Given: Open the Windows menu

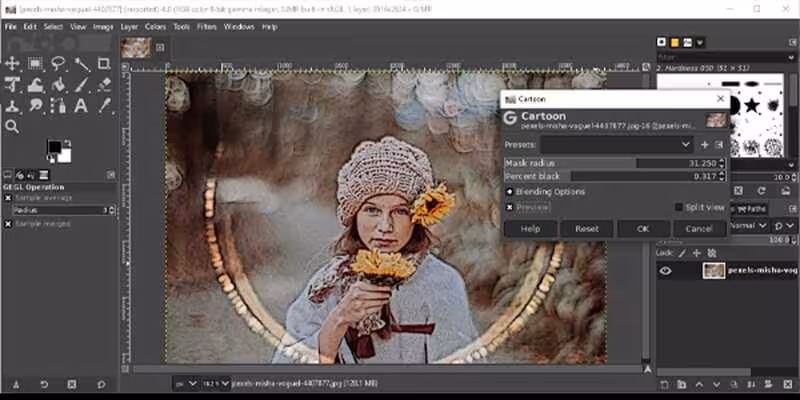Looking at the screenshot, I should pos(239,27).
